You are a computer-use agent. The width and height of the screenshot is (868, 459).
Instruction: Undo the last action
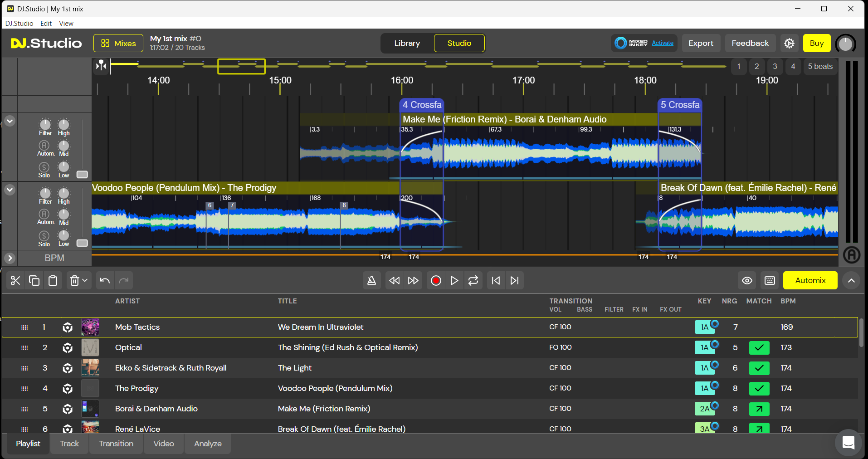[105, 281]
